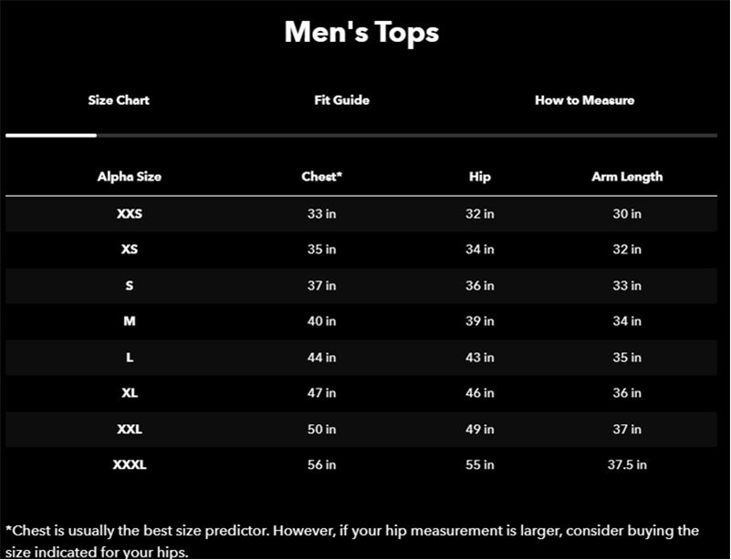This screenshot has width=731, height=560.
Task: Select the S size row label
Action: [130, 285]
